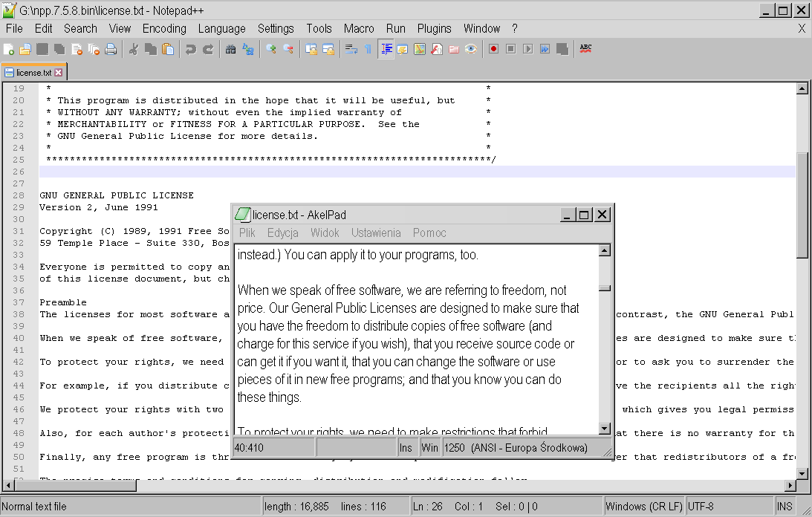The width and height of the screenshot is (812, 517).
Task: Click Run macro multiple times icon
Action: pos(545,49)
